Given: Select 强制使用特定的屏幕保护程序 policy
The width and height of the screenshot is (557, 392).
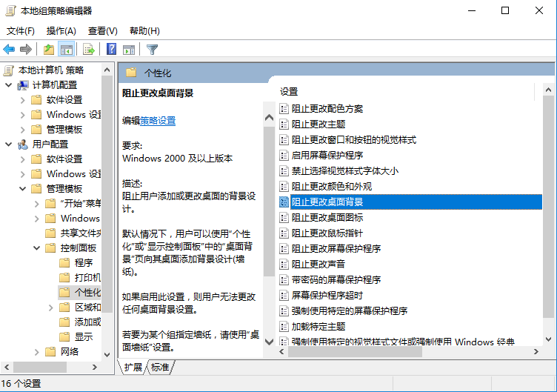Looking at the screenshot, I should click(x=350, y=311).
